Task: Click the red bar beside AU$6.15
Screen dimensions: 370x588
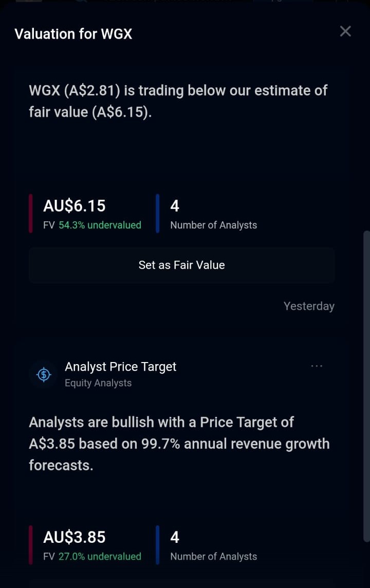Action: [x=31, y=214]
